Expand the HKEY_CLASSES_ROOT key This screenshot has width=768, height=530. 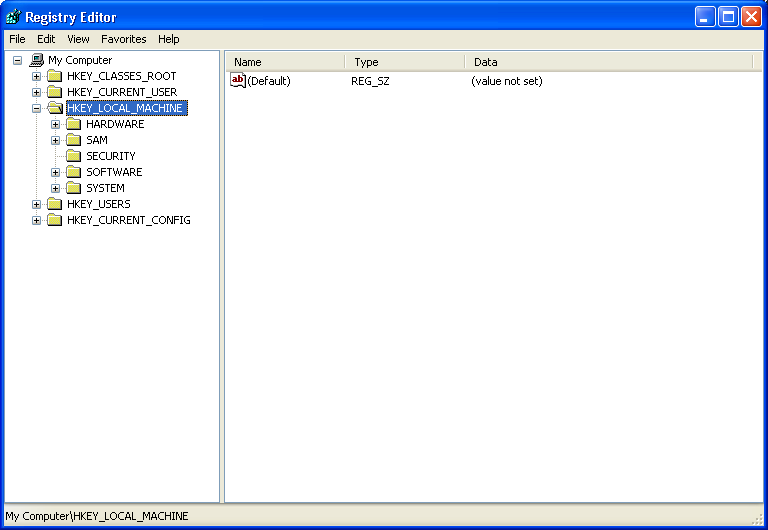[x=36, y=76]
